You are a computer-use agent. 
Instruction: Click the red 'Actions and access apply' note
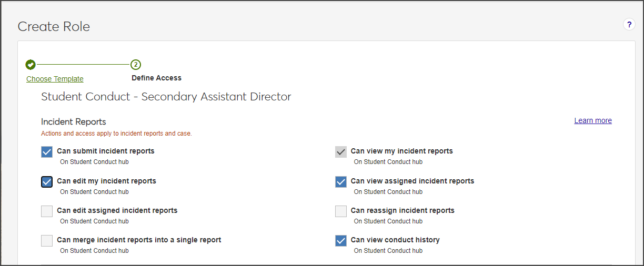coord(116,134)
